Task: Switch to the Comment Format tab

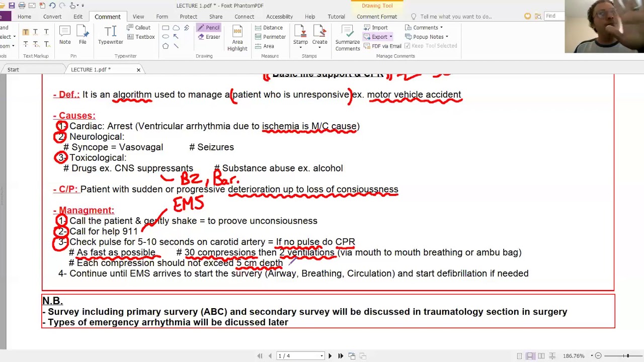Action: (377, 17)
